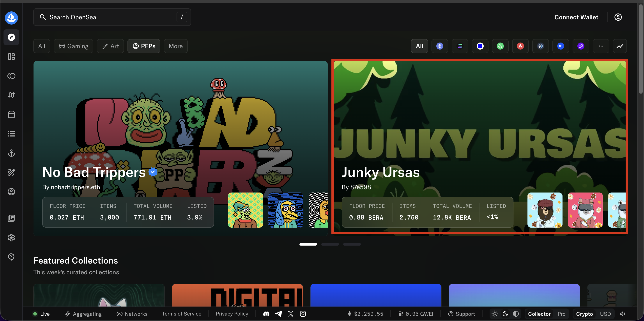The image size is (644, 321).
Task: Filter by Avalanche chain icon
Action: [520, 46]
